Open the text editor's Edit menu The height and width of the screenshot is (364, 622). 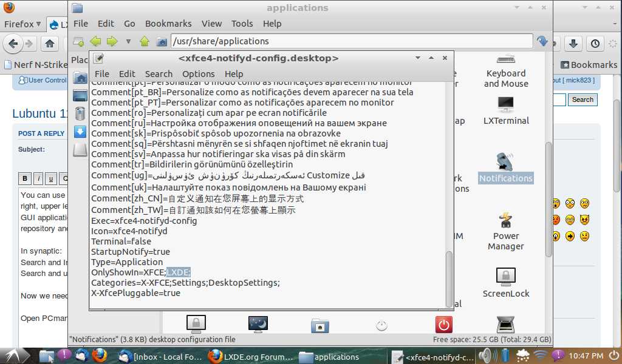pos(127,74)
